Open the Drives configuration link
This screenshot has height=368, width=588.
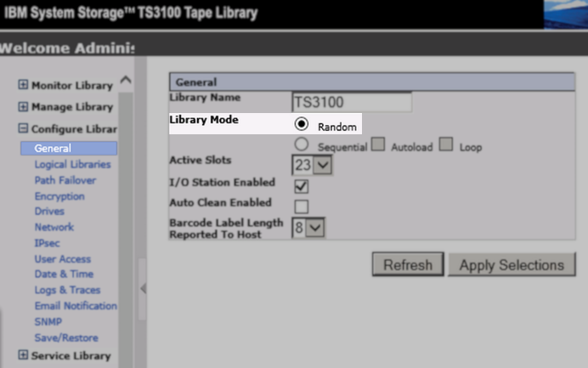[49, 212]
